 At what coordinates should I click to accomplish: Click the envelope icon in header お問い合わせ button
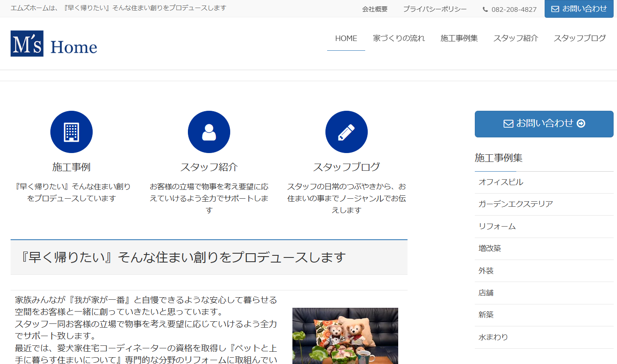coord(554,8)
